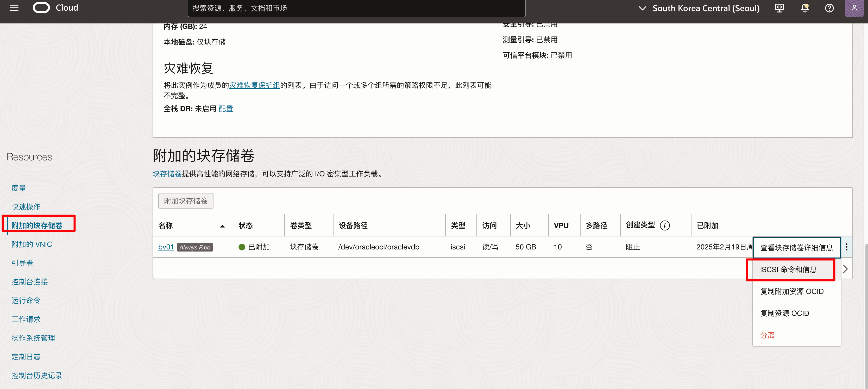Click the 灾难恢复保护组 link
The width and height of the screenshot is (868, 389).
pos(254,85)
